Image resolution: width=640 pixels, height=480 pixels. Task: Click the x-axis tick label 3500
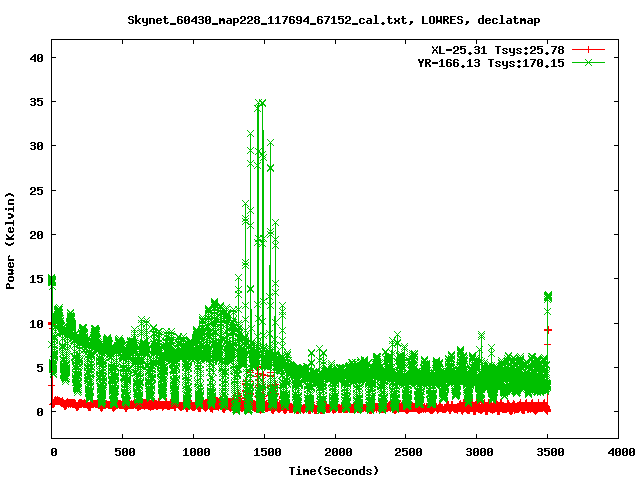pos(550,452)
